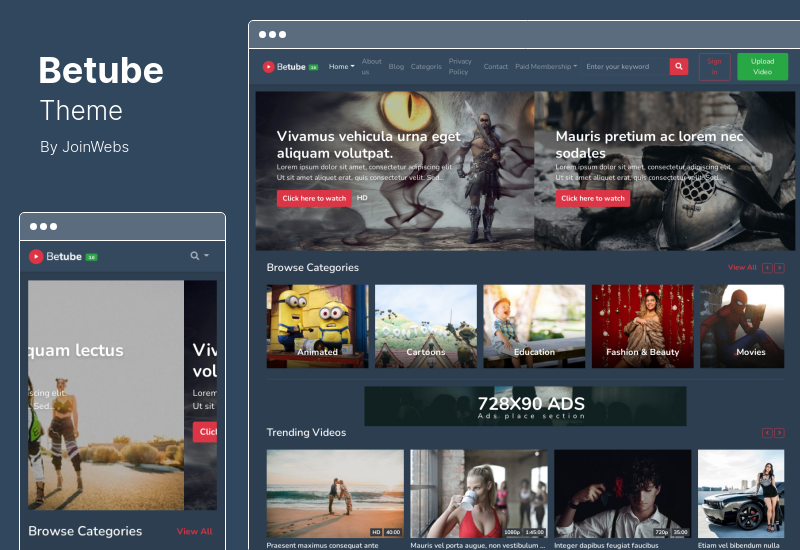Expand the Paid Membership dropdown

(546, 66)
